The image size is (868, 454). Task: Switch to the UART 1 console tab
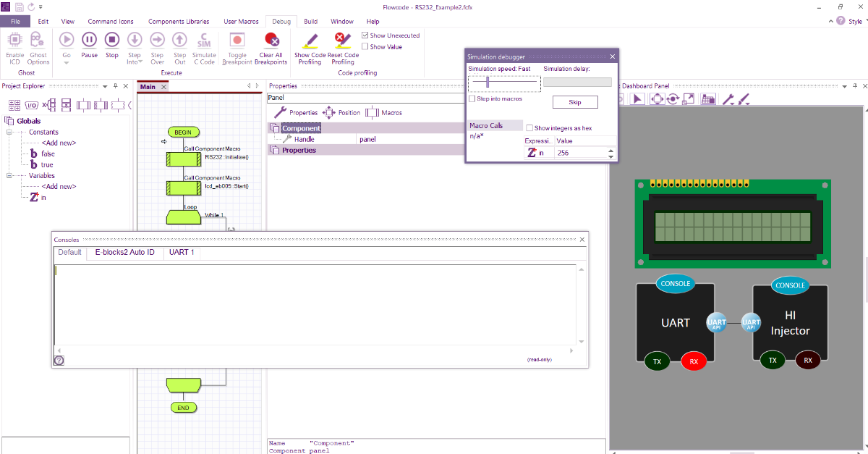pos(181,252)
